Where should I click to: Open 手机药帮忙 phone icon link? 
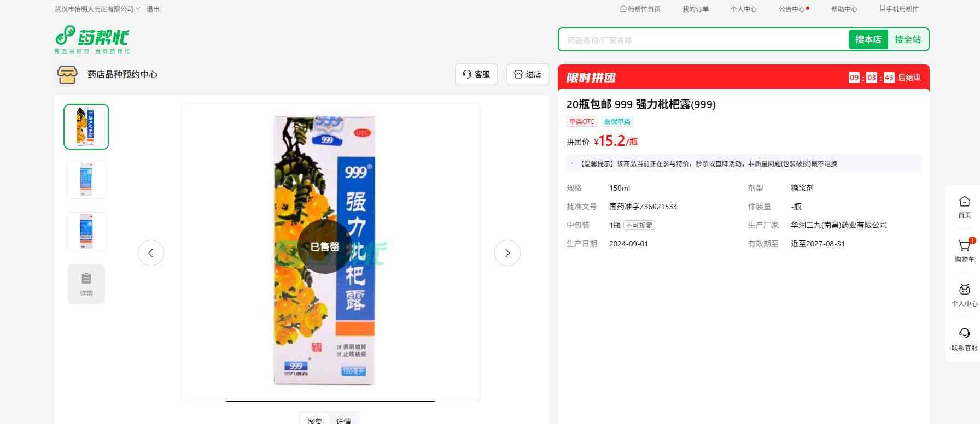[x=899, y=9]
